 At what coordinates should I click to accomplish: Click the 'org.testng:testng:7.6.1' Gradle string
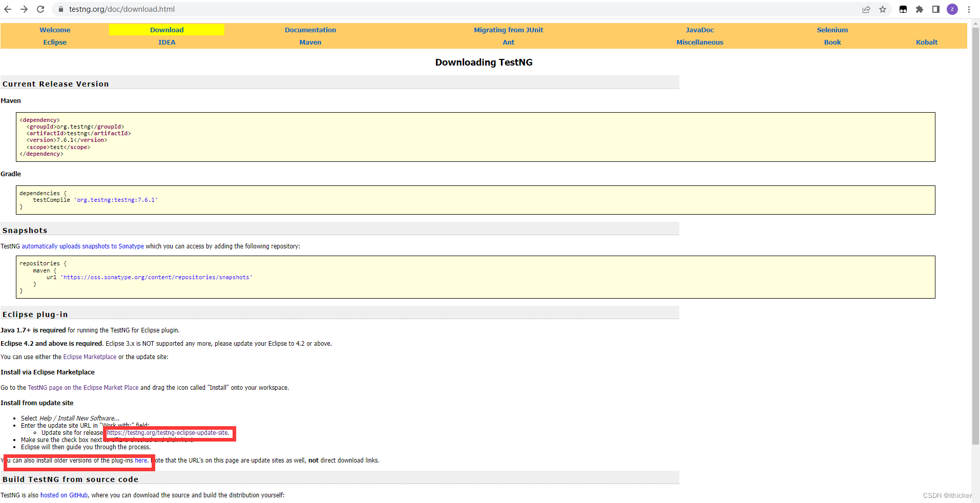click(x=116, y=200)
